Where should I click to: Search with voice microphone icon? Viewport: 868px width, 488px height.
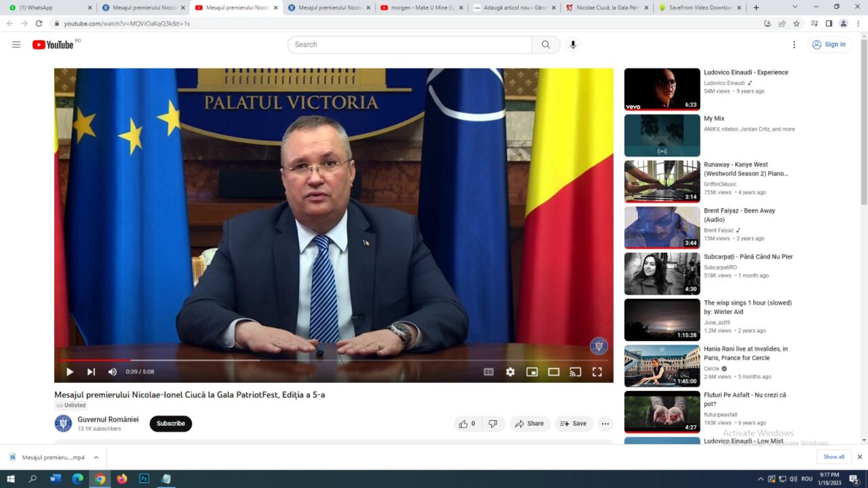tap(573, 45)
